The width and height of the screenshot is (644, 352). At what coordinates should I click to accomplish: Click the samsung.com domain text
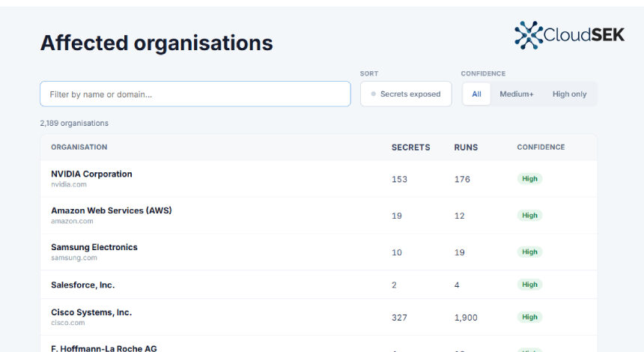click(74, 258)
